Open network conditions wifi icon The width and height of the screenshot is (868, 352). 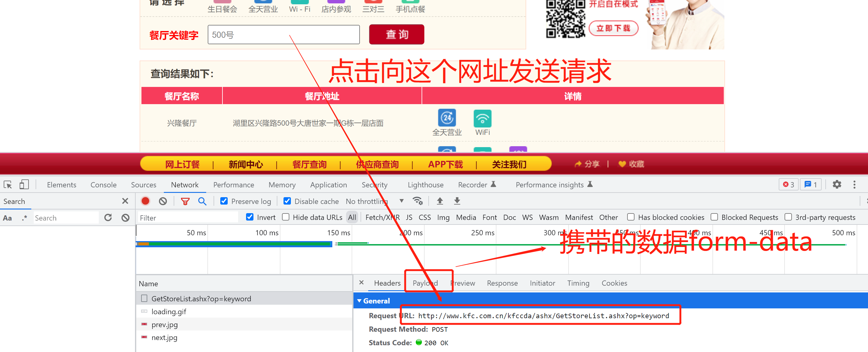pyautogui.click(x=418, y=201)
